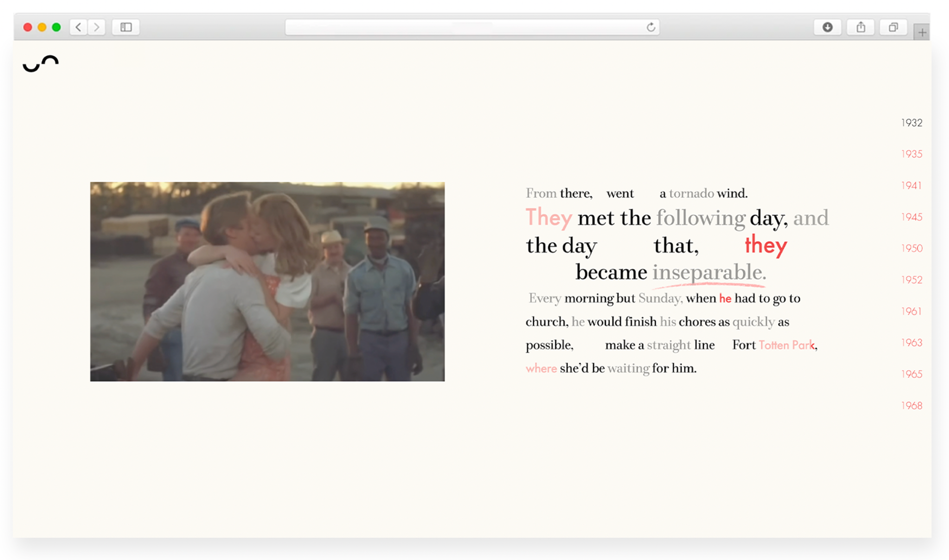Jump to year 1932 on the timeline
Image resolution: width=949 pixels, height=560 pixels.
pos(911,123)
